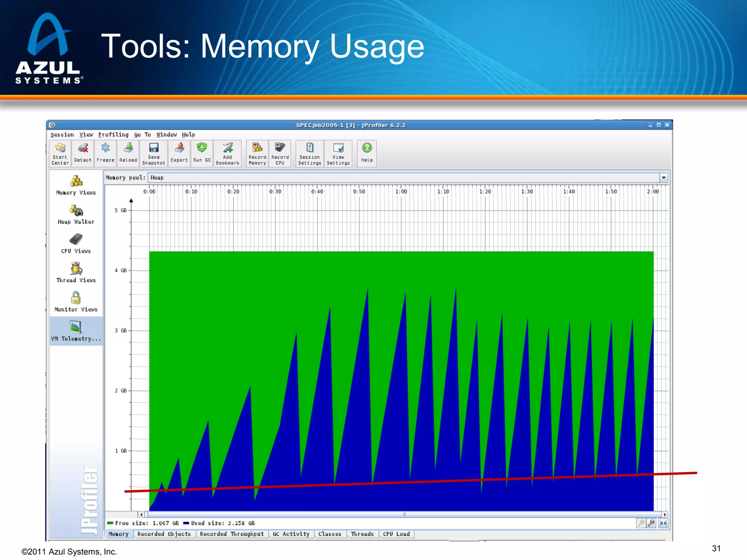
Task: Open View Settings toolbar icon
Action: 338,153
